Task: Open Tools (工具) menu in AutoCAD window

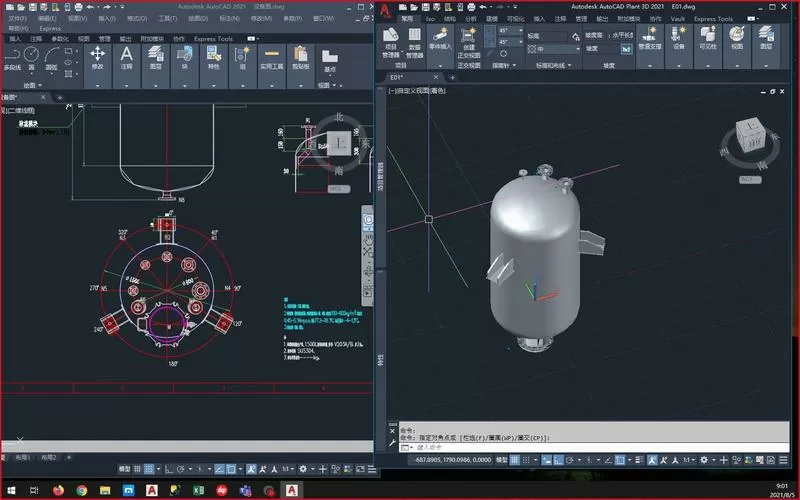Action: click(167, 18)
